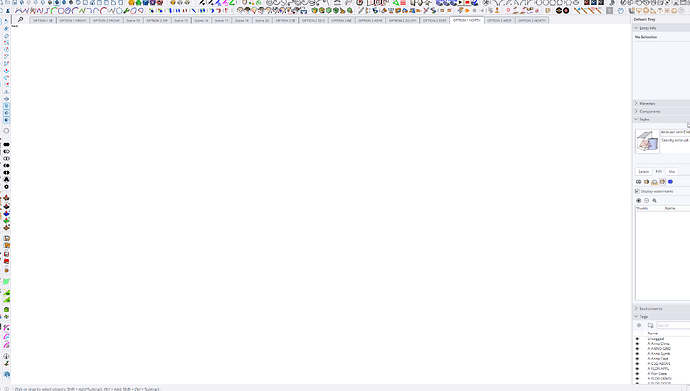Switch to OPTION 1 SE scene tab
Viewport: 690px width, 391px height.
43,20
